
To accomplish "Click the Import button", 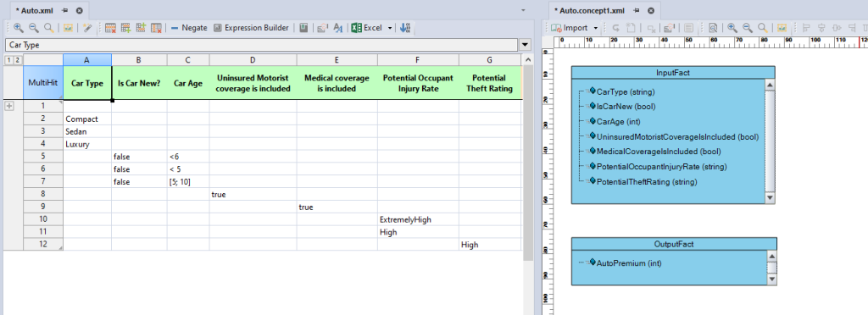I will 569,28.
